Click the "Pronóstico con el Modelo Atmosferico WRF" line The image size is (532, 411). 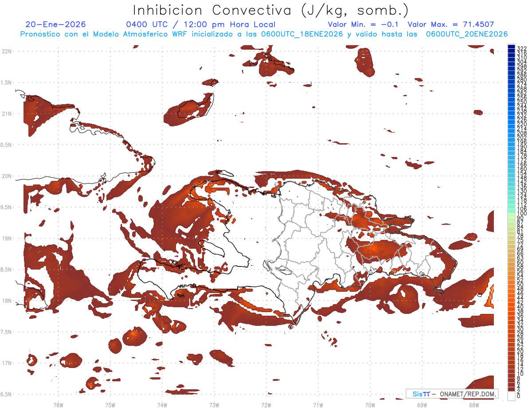264,34
